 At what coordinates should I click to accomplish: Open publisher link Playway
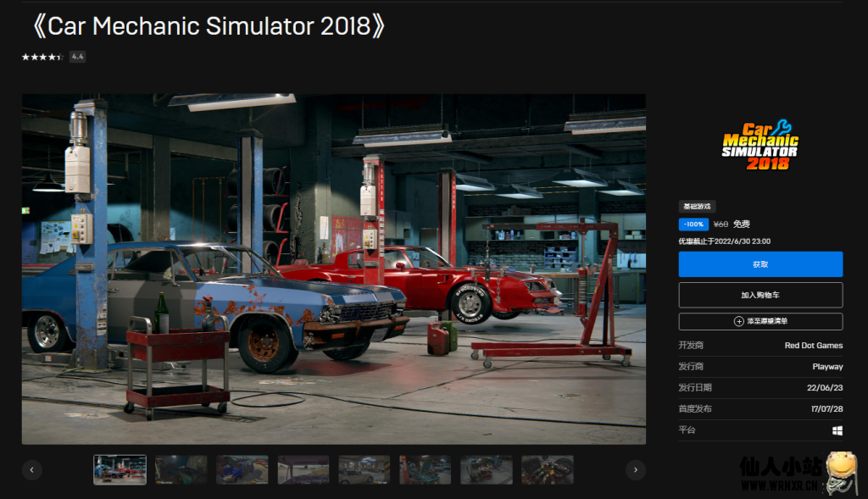[x=827, y=366]
